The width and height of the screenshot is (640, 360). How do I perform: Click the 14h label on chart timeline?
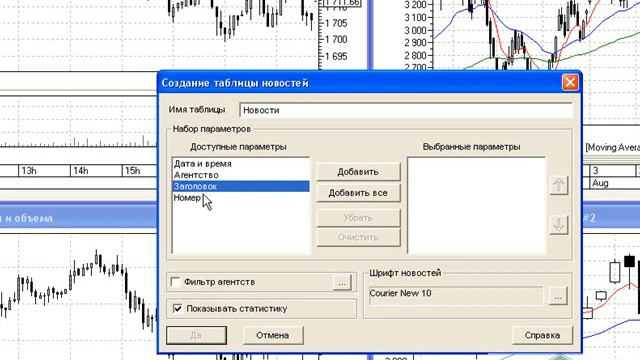[80, 171]
